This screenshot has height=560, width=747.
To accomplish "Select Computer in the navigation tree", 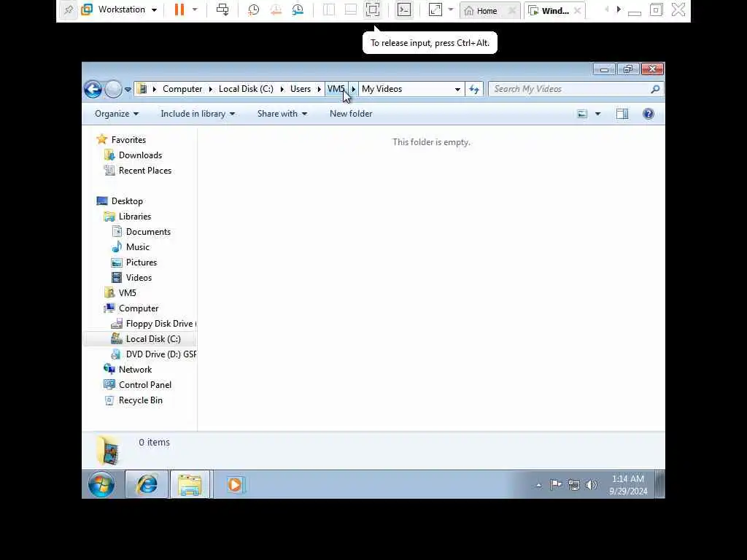I will tap(139, 308).
